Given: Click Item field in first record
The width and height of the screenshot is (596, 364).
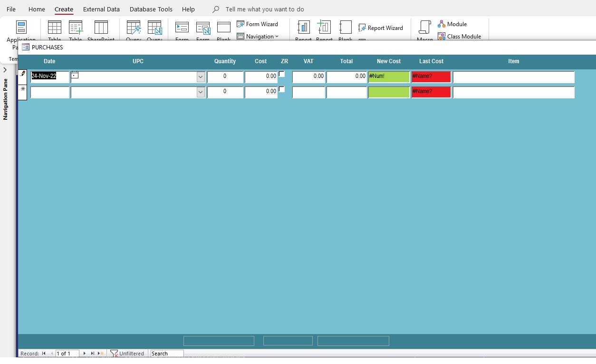Looking at the screenshot, I should click(514, 77).
